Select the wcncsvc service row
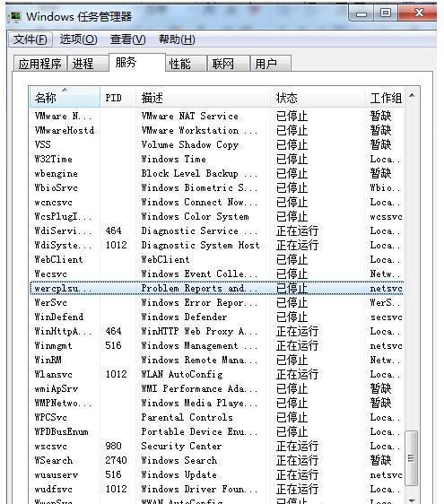 pyautogui.click(x=217, y=202)
